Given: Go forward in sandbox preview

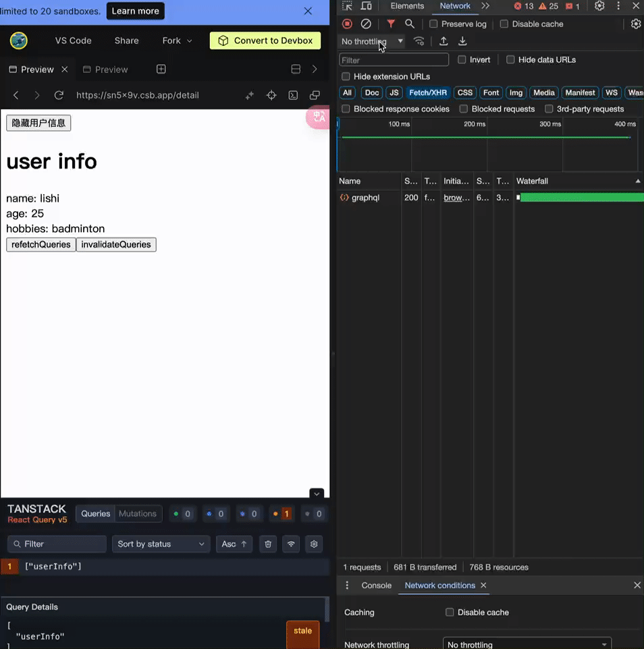Looking at the screenshot, I should [37, 95].
